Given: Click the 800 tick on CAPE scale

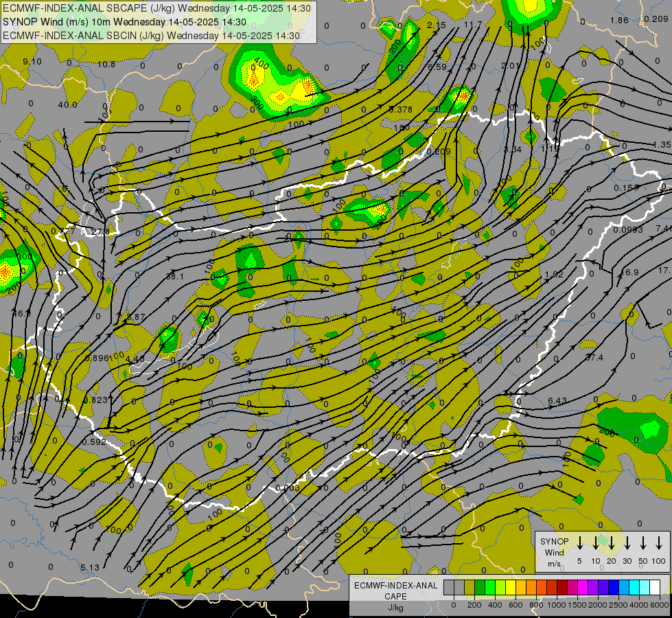Looking at the screenshot, I should [x=536, y=605].
